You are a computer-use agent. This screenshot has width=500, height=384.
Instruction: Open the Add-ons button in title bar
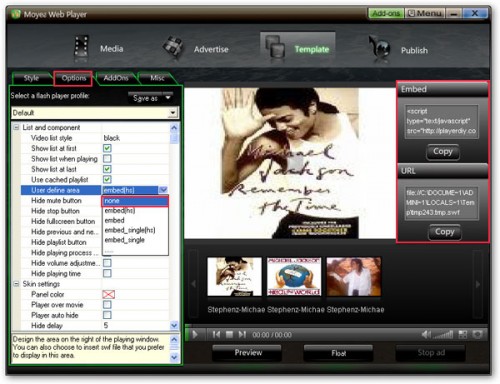[x=386, y=13]
